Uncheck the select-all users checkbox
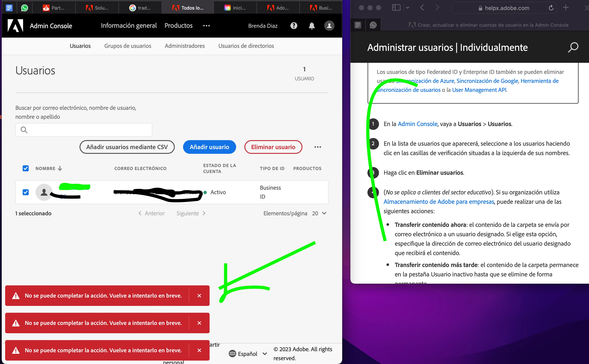Screen dimensions: 589x364 click(x=25, y=168)
